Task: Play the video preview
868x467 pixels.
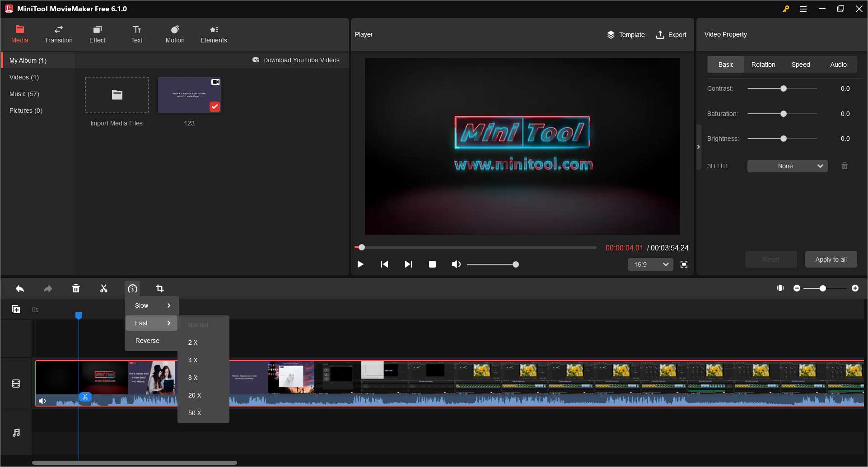Action: (x=360, y=264)
